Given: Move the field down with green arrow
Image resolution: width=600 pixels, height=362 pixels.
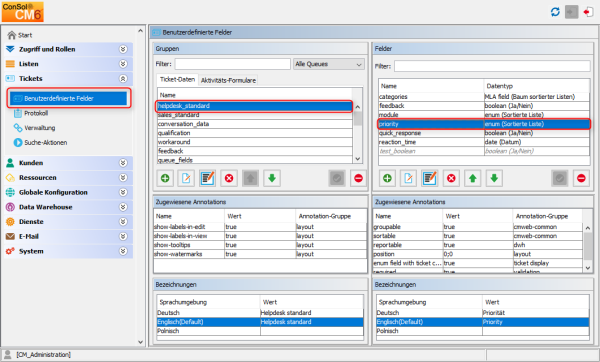Looking at the screenshot, I should click(494, 178).
